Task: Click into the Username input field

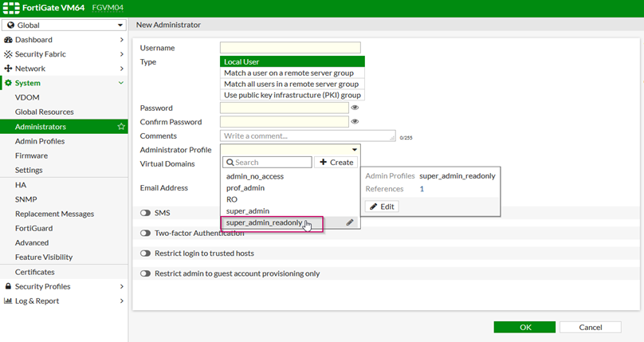Action: 290,48
